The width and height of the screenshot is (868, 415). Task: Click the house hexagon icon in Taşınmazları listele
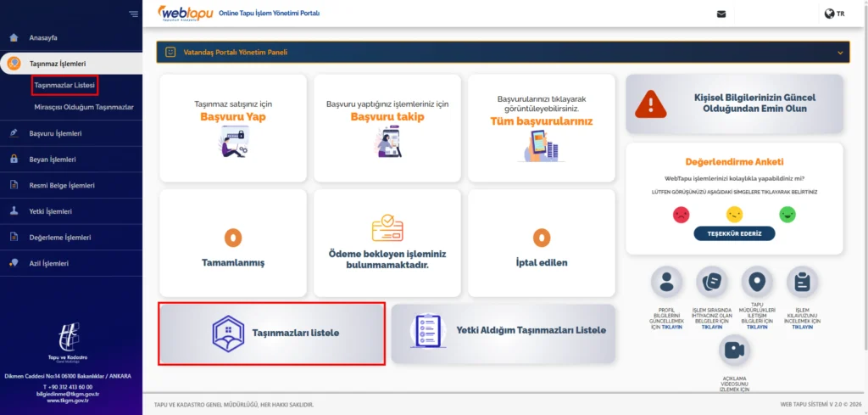228,334
